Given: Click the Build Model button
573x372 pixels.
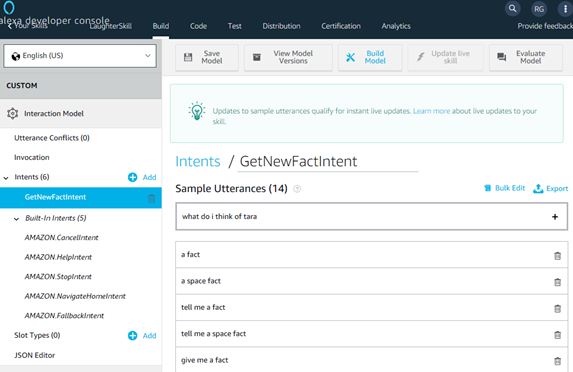Looking at the screenshot, I should (370, 57).
